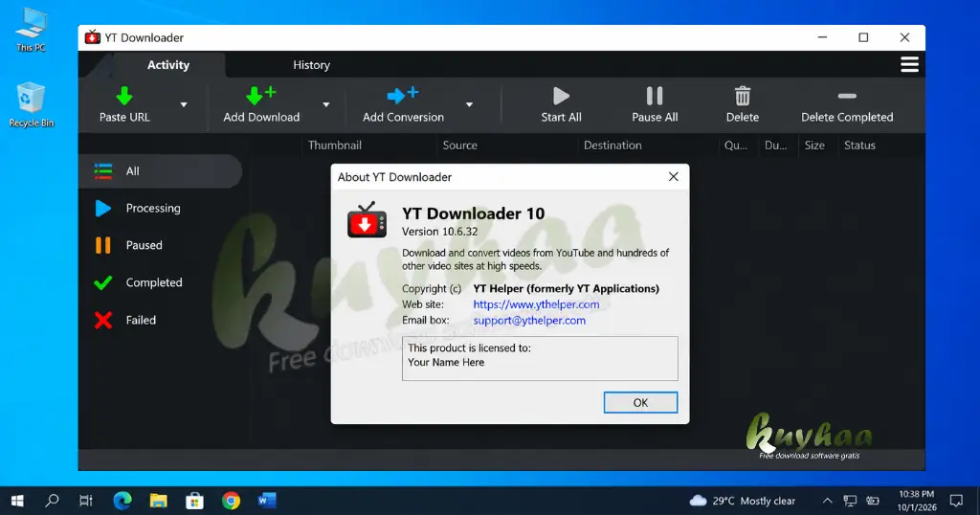Viewport: 980px width, 515px height.
Task: Open the Windows Start menu
Action: click(x=17, y=501)
